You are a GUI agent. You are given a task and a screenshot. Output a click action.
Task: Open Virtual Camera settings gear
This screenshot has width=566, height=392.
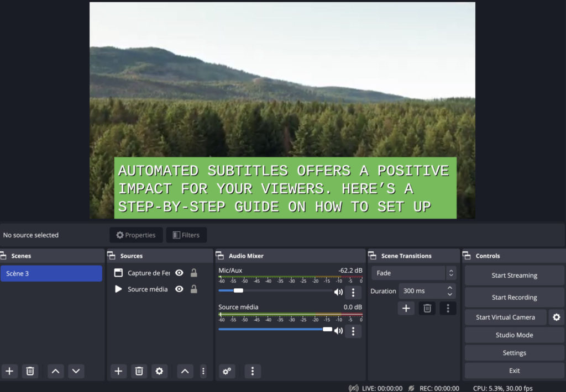pos(557,317)
